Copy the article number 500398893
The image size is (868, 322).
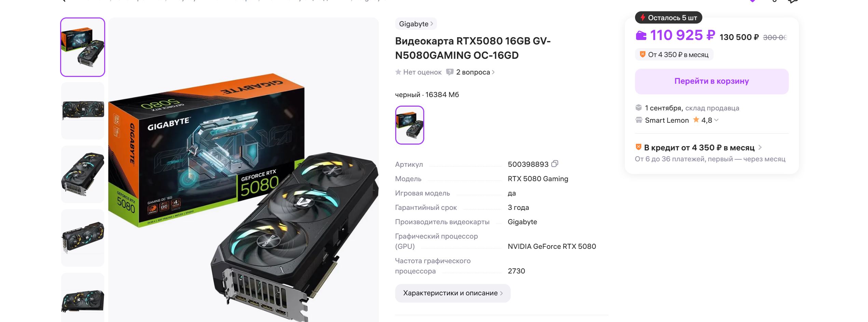555,164
